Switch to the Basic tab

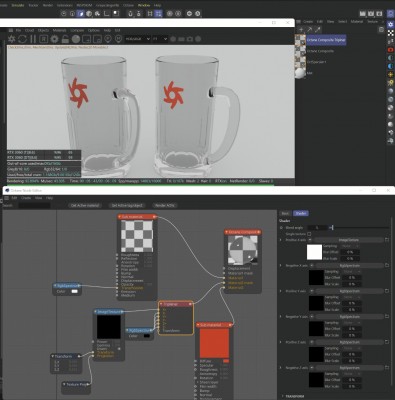285,213
